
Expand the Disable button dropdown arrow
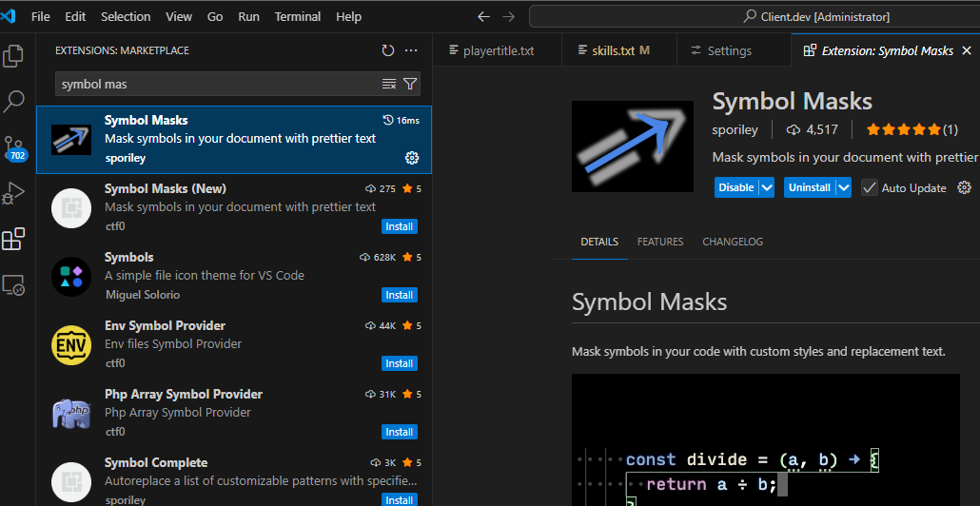point(767,187)
